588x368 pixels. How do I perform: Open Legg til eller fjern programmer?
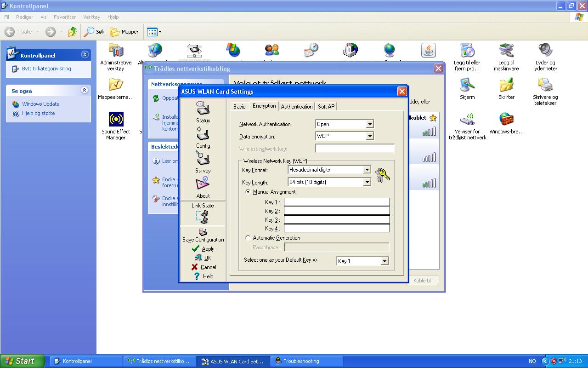coord(467,57)
